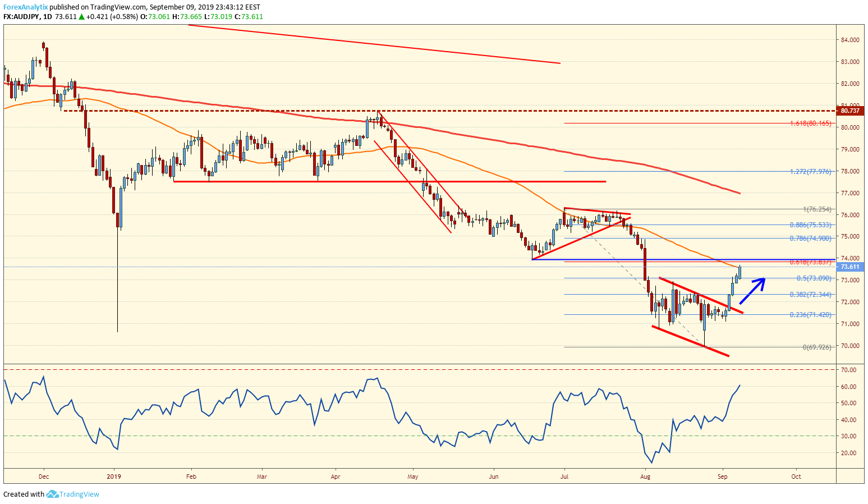Click the TradingView cloud logo icon
The image size is (868, 504).
[52, 494]
